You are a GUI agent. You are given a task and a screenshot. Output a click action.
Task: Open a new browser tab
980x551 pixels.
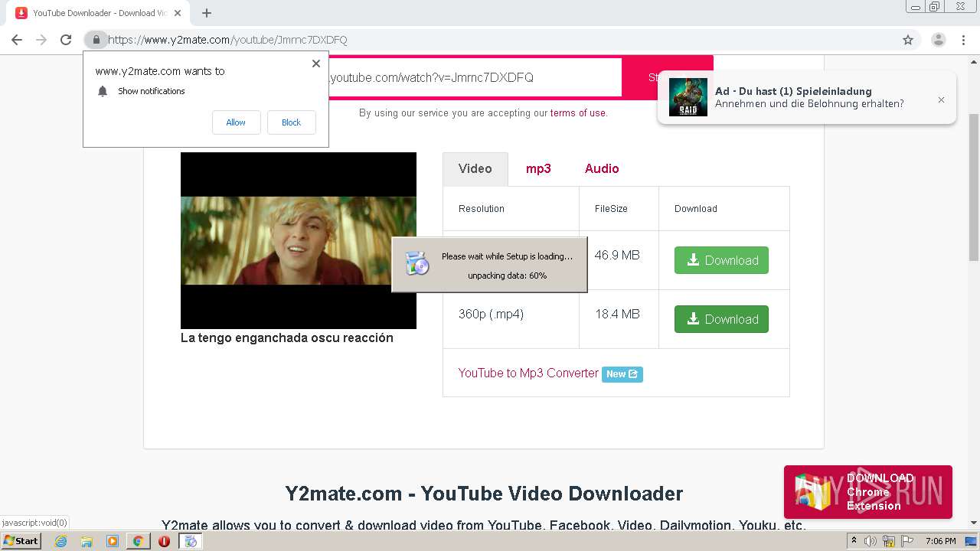coord(207,13)
